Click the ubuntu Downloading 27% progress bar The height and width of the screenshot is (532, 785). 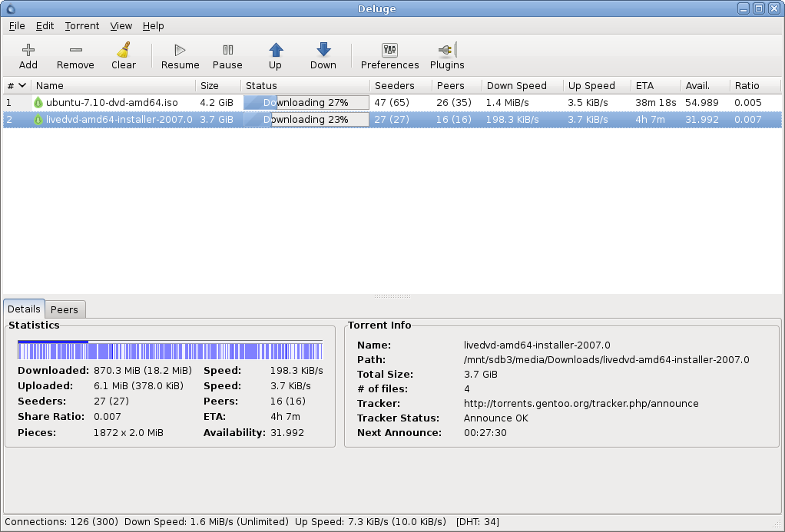306,102
